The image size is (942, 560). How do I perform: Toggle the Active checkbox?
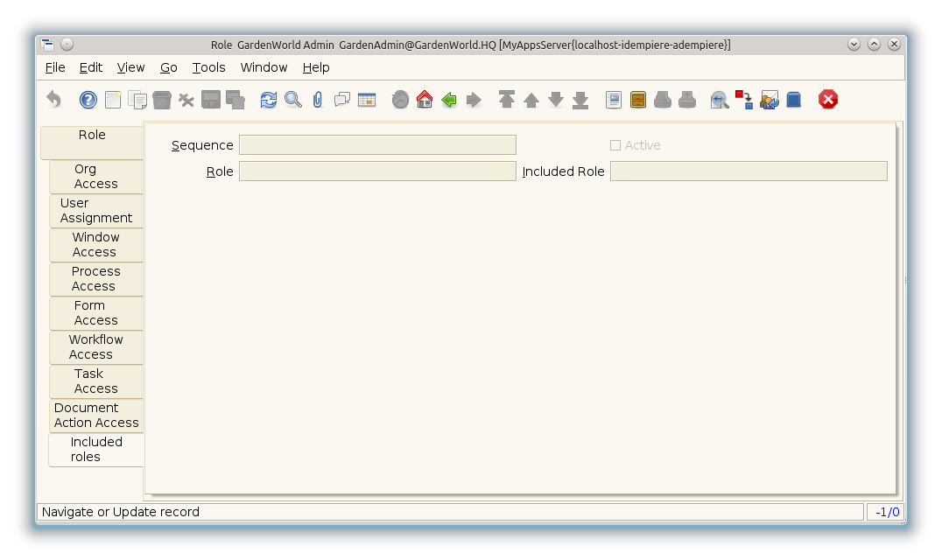click(615, 145)
